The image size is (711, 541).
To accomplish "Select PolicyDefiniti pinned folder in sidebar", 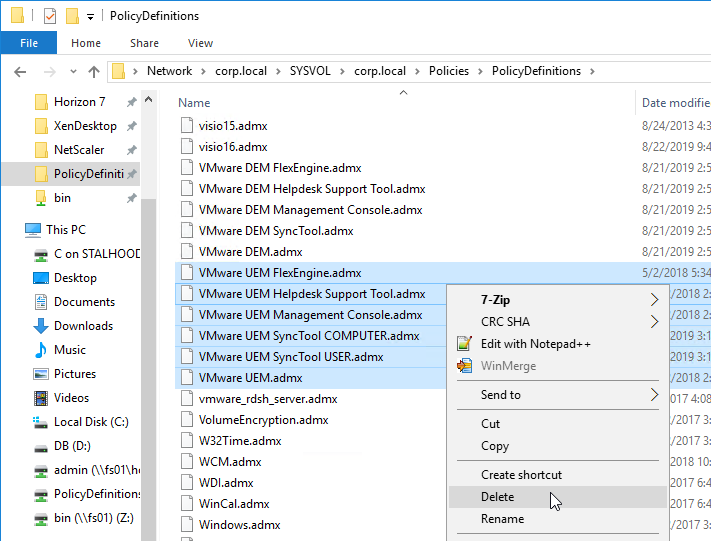I will pos(71,174).
